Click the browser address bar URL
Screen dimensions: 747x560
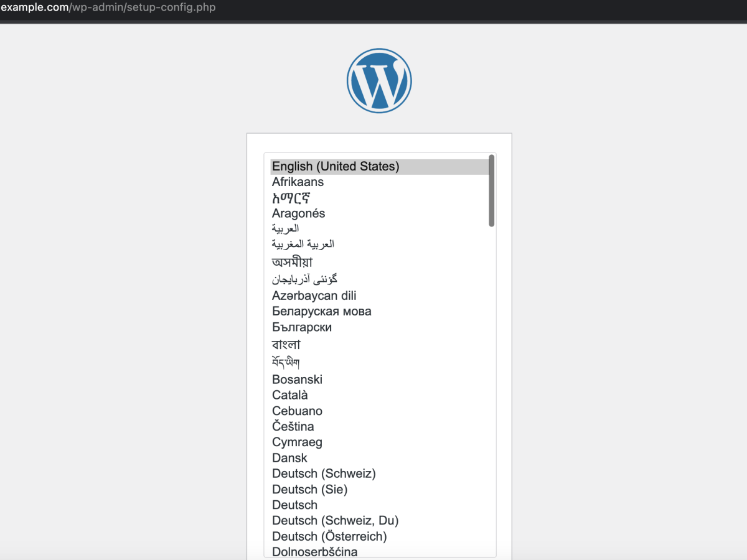[108, 9]
